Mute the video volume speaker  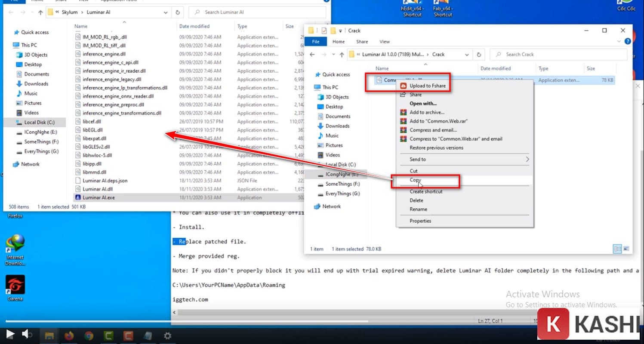coord(27,334)
